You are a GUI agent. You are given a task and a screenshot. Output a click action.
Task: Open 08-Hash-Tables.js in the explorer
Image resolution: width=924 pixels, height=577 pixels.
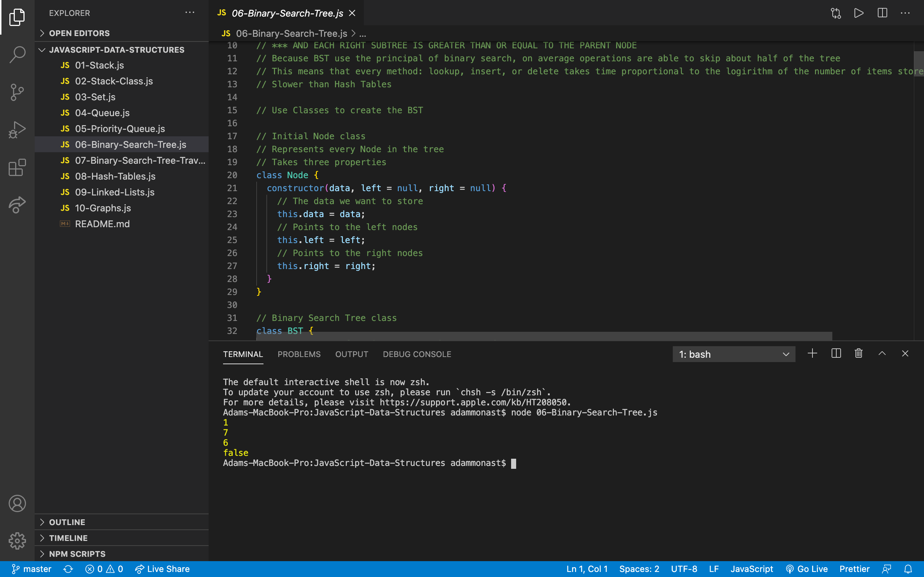tap(115, 176)
